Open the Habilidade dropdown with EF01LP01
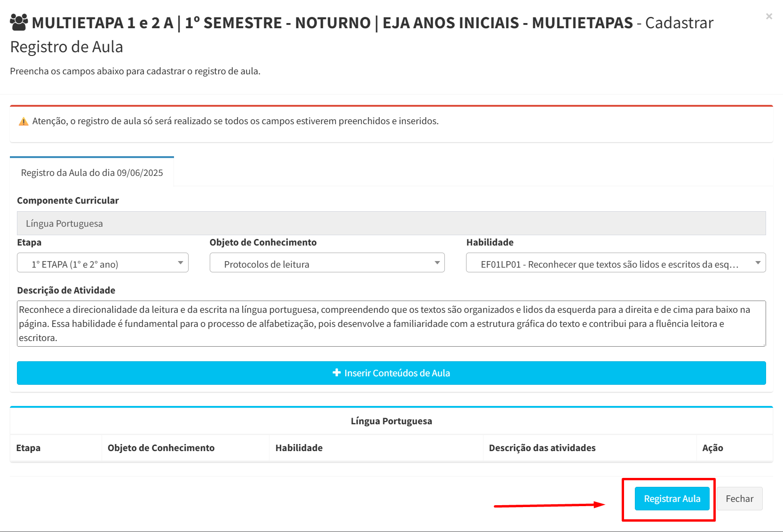 coord(615,263)
